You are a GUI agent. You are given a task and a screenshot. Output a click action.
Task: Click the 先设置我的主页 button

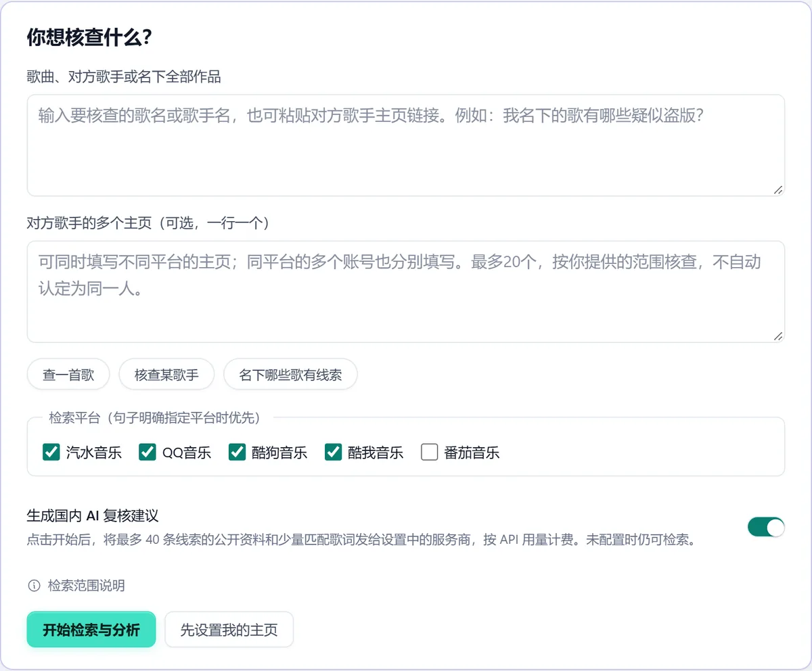pos(229,630)
